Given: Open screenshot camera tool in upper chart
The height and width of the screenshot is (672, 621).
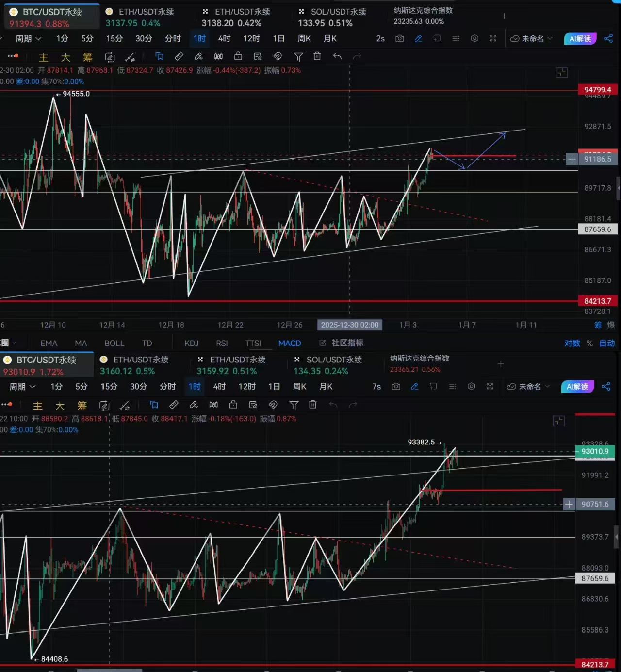Looking at the screenshot, I should point(399,38).
